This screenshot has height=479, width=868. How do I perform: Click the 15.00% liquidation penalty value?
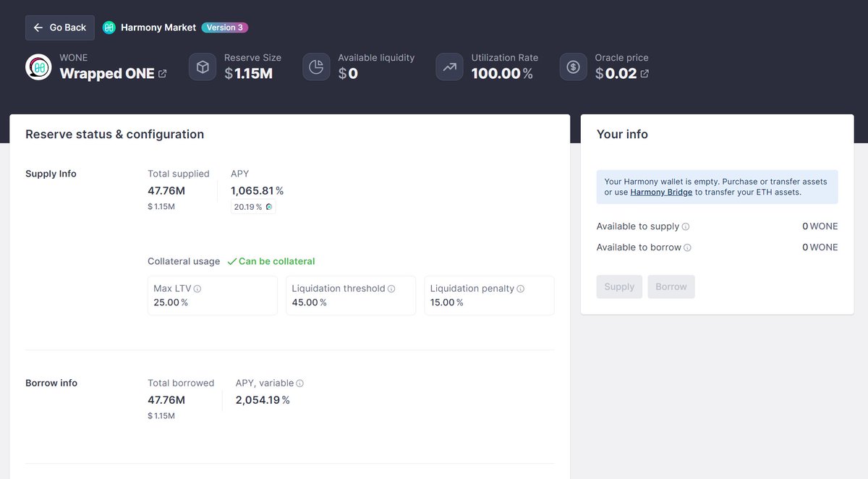click(447, 302)
